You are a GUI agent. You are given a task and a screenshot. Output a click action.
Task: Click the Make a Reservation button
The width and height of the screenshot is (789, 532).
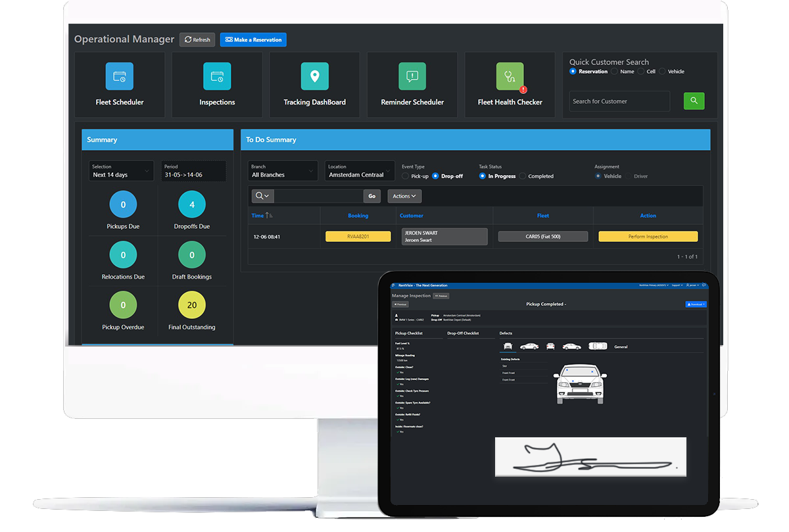tap(253, 39)
